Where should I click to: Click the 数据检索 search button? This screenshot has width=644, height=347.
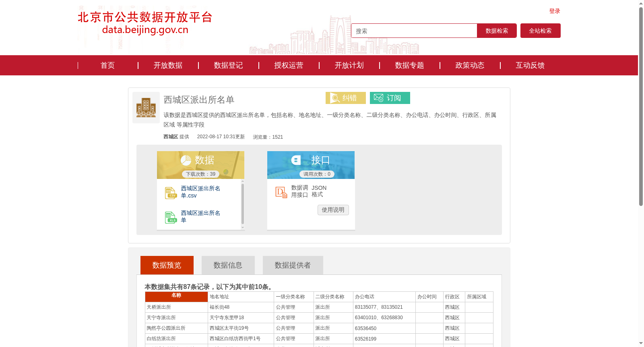(x=497, y=31)
